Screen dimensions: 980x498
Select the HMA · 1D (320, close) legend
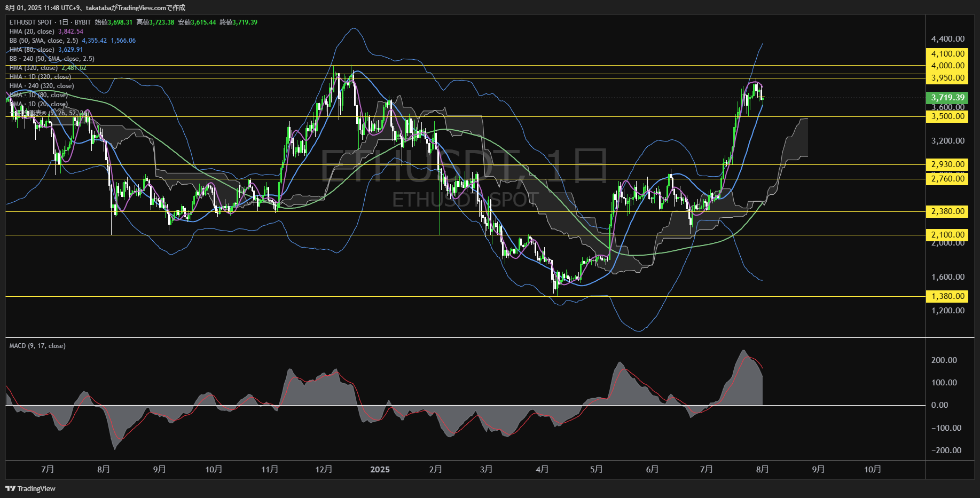(x=40, y=77)
